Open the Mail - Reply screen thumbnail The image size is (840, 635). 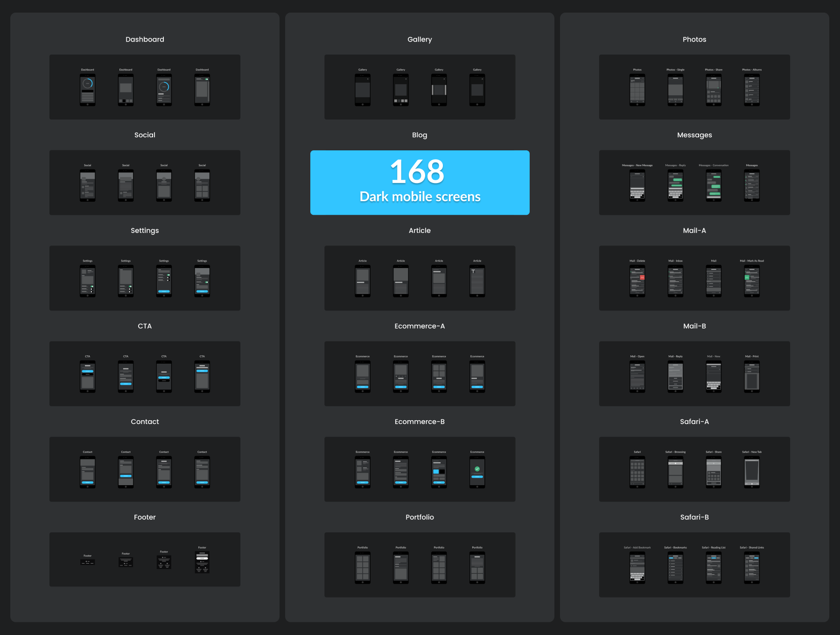click(x=675, y=377)
